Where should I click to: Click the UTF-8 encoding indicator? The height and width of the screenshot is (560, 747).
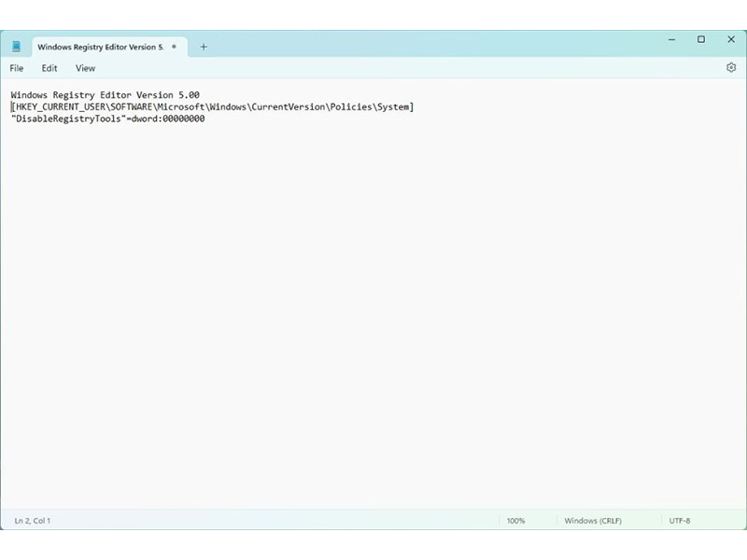[680, 521]
